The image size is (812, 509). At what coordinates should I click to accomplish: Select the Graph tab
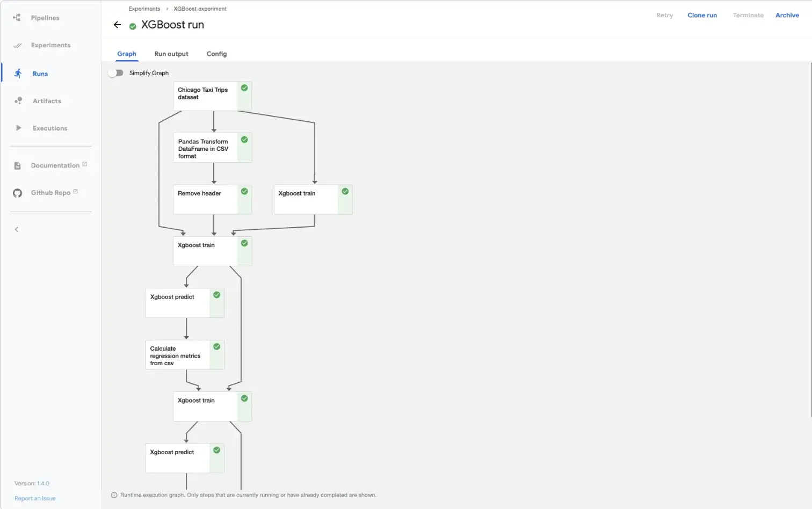(127, 54)
